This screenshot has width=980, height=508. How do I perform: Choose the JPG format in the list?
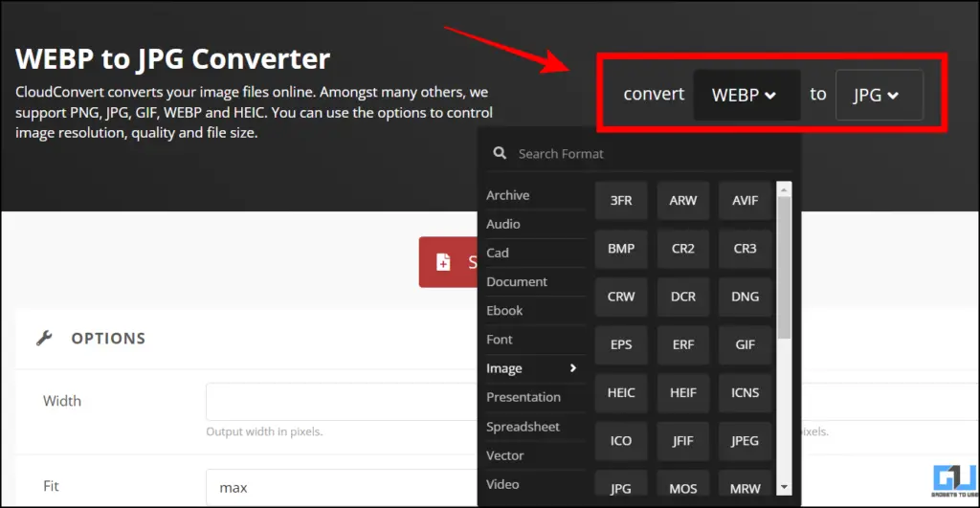tap(621, 484)
